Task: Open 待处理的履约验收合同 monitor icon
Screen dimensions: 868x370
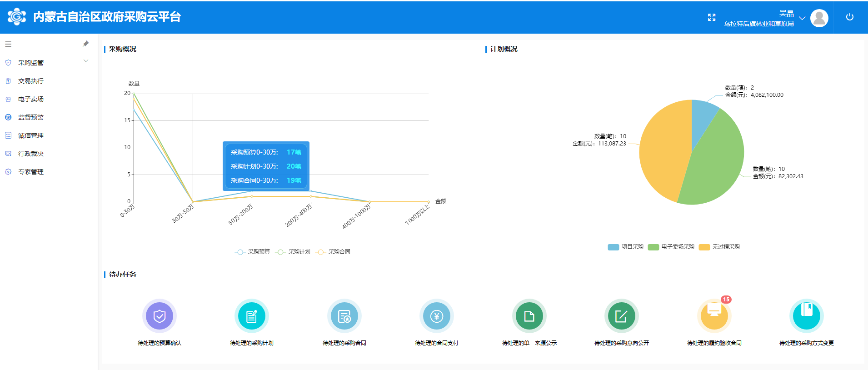Action: coord(714,316)
